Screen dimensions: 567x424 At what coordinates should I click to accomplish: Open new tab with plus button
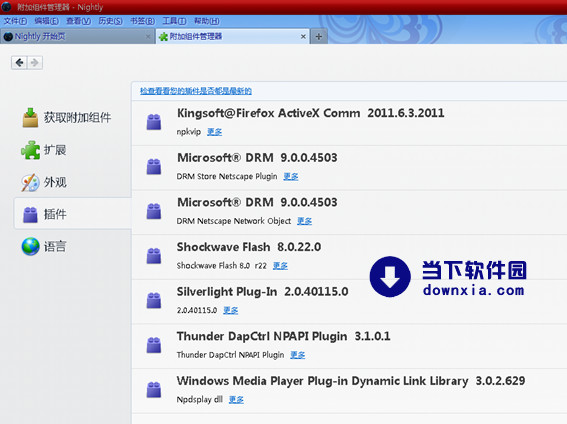point(319,37)
